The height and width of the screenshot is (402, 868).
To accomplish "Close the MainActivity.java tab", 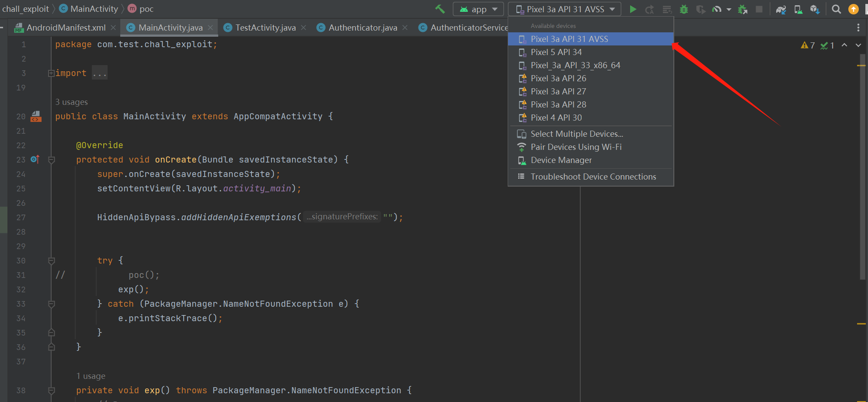I will [x=210, y=28].
